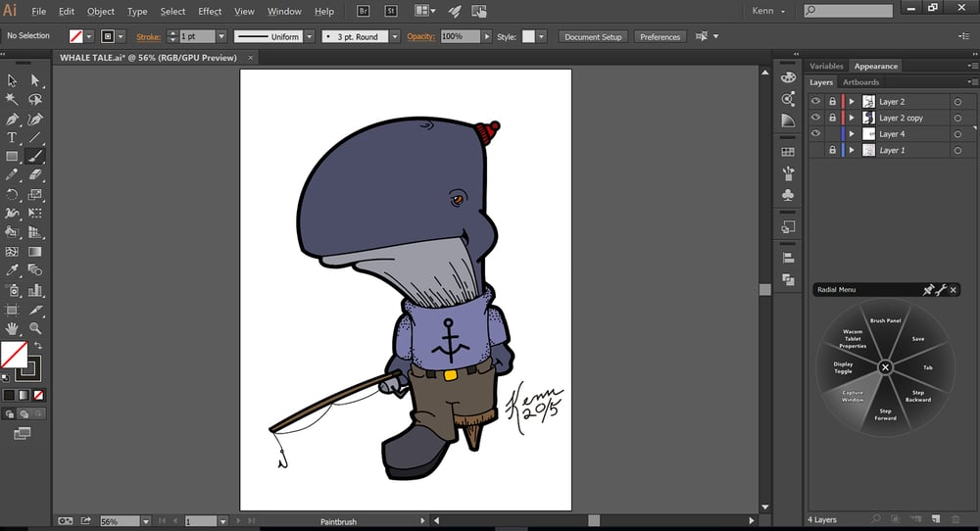Pin the Radial Menu
This screenshot has height=531, width=980.
click(x=929, y=289)
